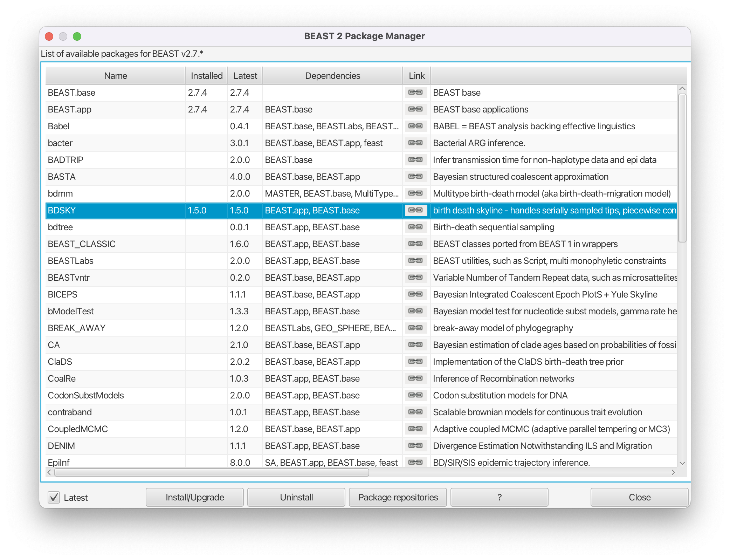730x560 pixels.
Task: Open the BEASTLabs link icon
Action: pos(416,260)
